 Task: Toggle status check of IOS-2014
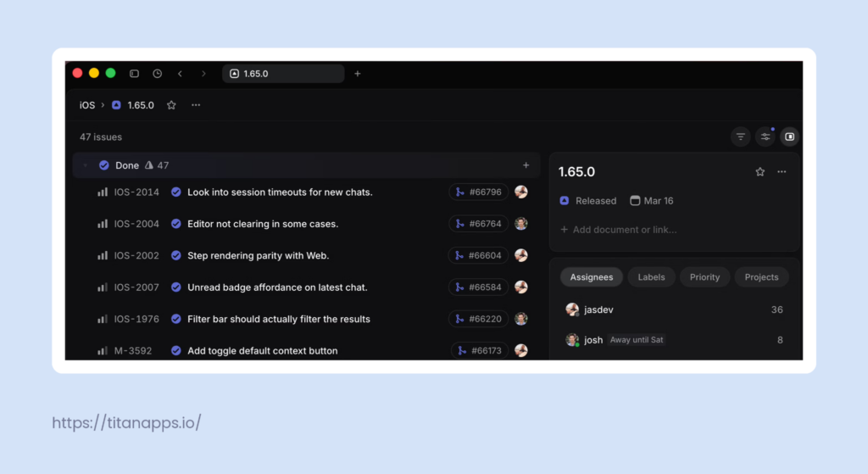click(x=176, y=192)
